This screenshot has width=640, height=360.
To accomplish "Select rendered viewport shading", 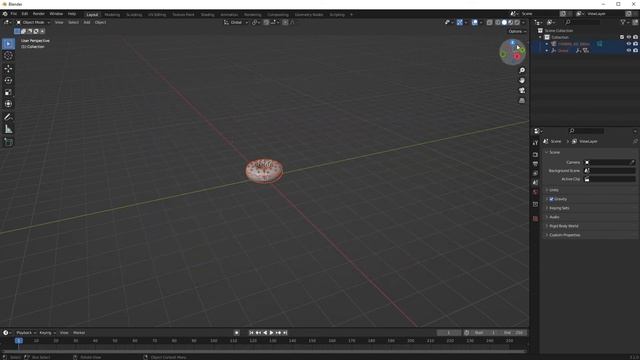I will pos(517,22).
